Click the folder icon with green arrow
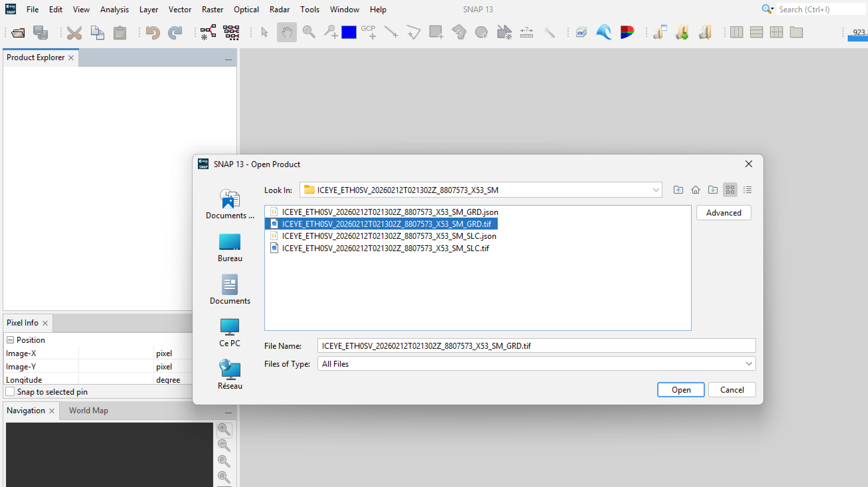 [x=682, y=32]
